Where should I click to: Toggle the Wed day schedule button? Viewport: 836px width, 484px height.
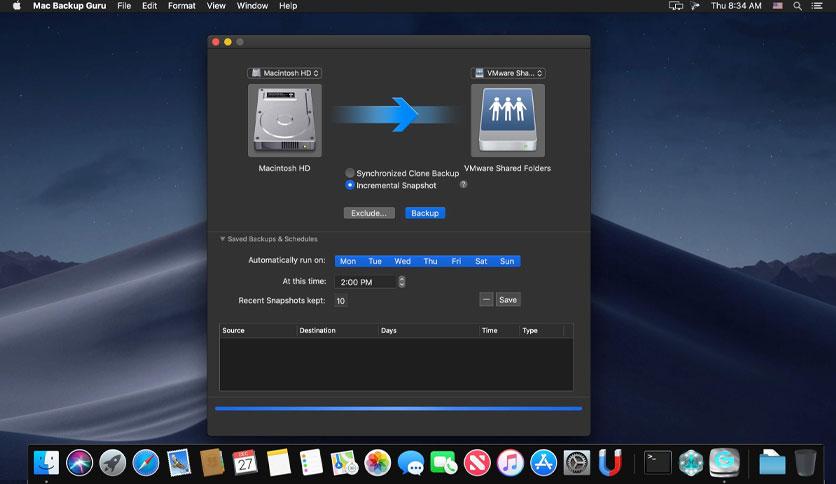[402, 261]
